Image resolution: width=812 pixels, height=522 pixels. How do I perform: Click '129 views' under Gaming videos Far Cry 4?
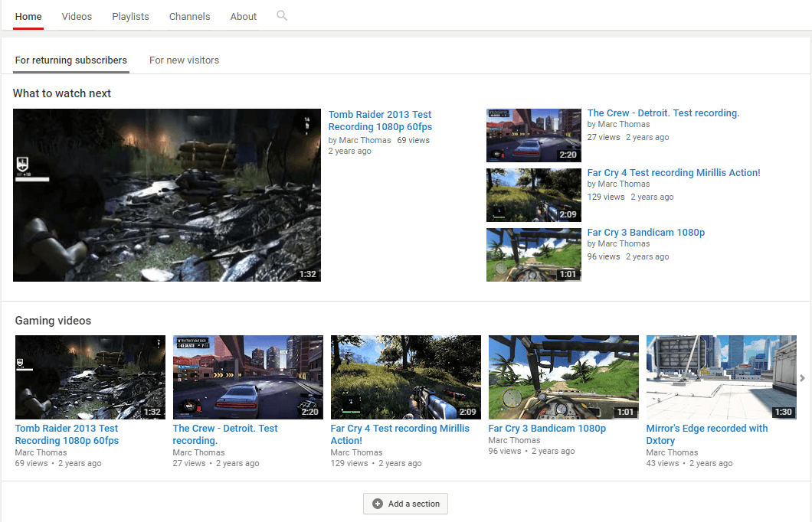pos(349,464)
